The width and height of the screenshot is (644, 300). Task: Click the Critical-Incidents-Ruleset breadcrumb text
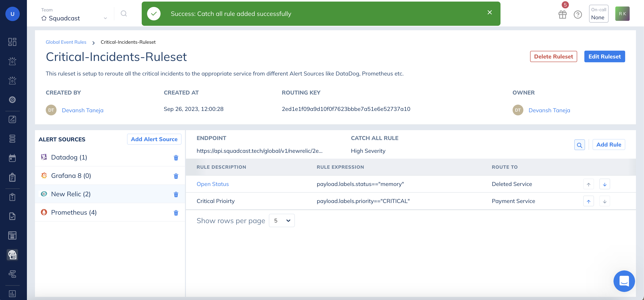pos(128,42)
